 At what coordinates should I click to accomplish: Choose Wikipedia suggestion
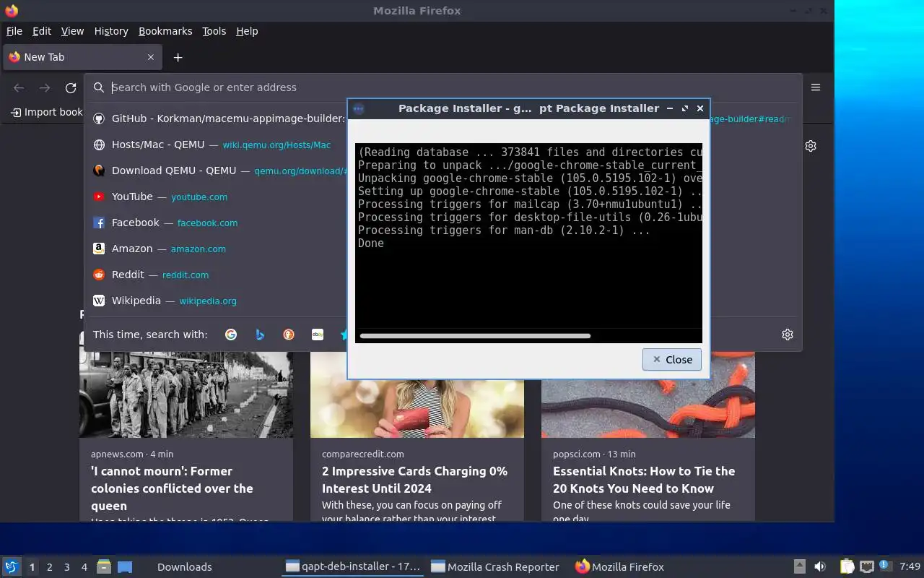[x=217, y=301]
